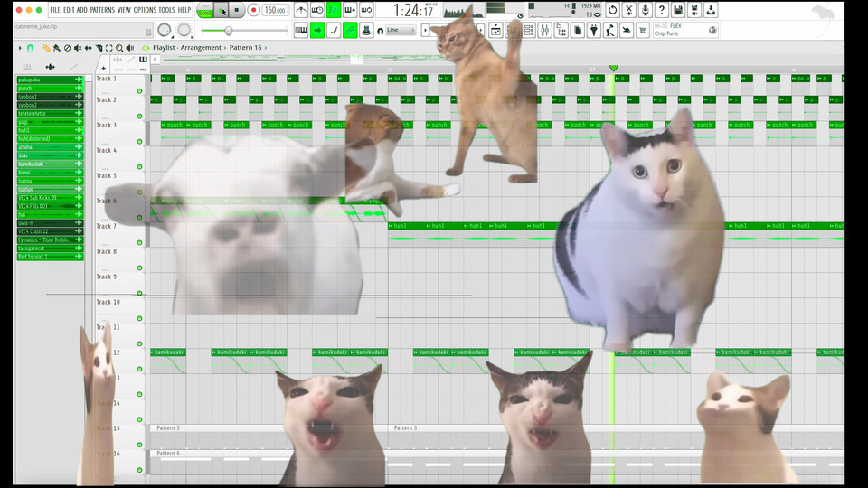Select the Paint brush tool
This screenshot has width=868, height=488.
click(56, 48)
